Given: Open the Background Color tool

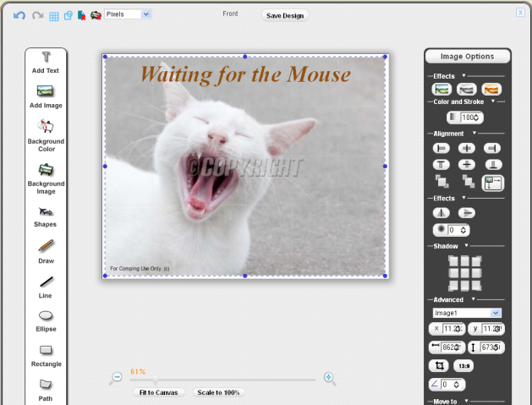Looking at the screenshot, I should coord(46,126).
